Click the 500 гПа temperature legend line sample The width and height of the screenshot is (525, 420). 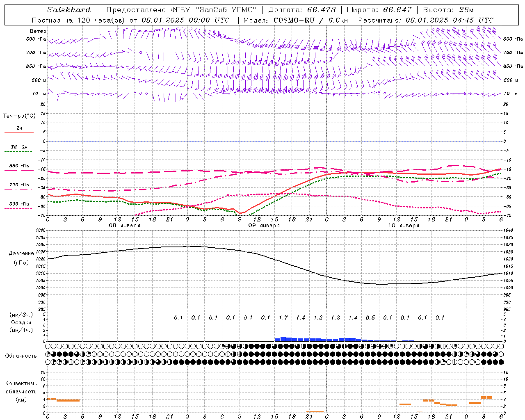click(x=19, y=209)
